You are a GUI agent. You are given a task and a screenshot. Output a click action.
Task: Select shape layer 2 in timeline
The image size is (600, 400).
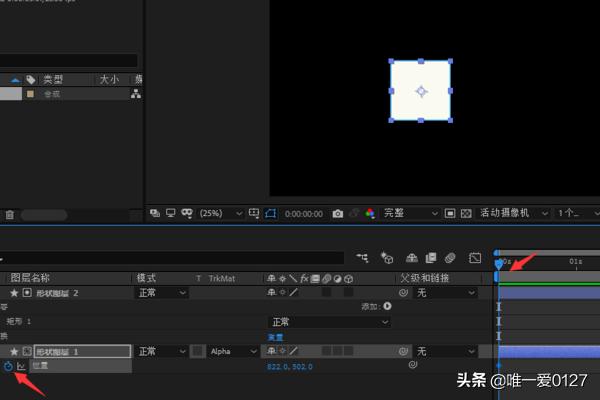pyautogui.click(x=57, y=293)
